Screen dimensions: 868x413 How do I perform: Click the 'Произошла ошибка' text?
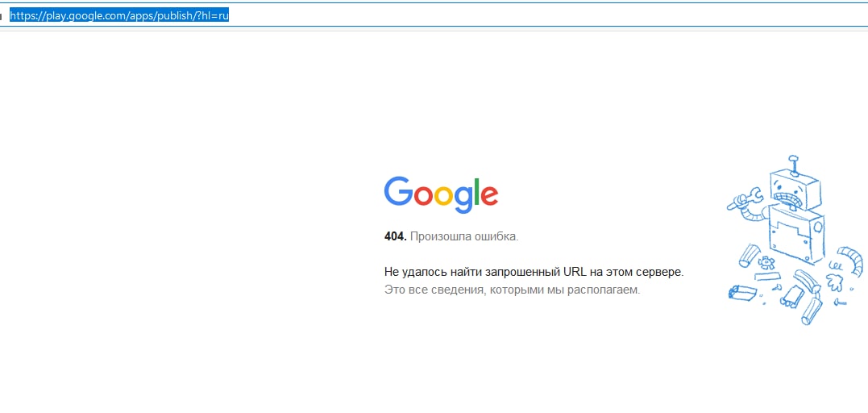click(464, 236)
